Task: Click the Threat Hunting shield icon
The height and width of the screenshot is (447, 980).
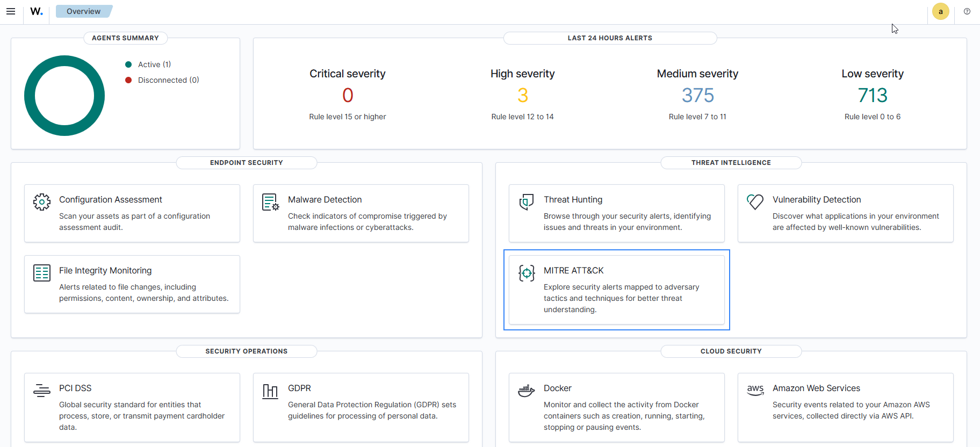Action: click(527, 202)
